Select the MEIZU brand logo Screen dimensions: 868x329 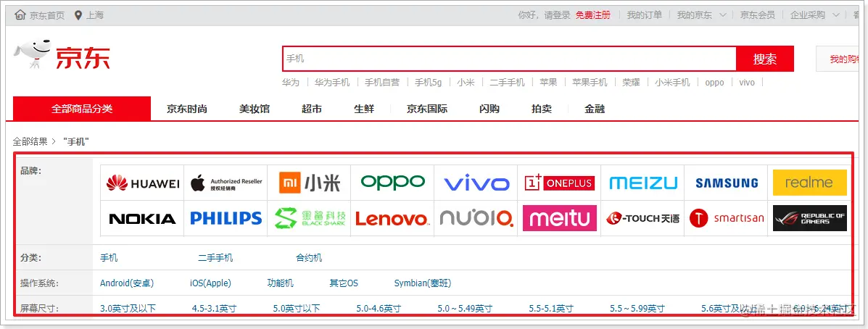[643, 183]
